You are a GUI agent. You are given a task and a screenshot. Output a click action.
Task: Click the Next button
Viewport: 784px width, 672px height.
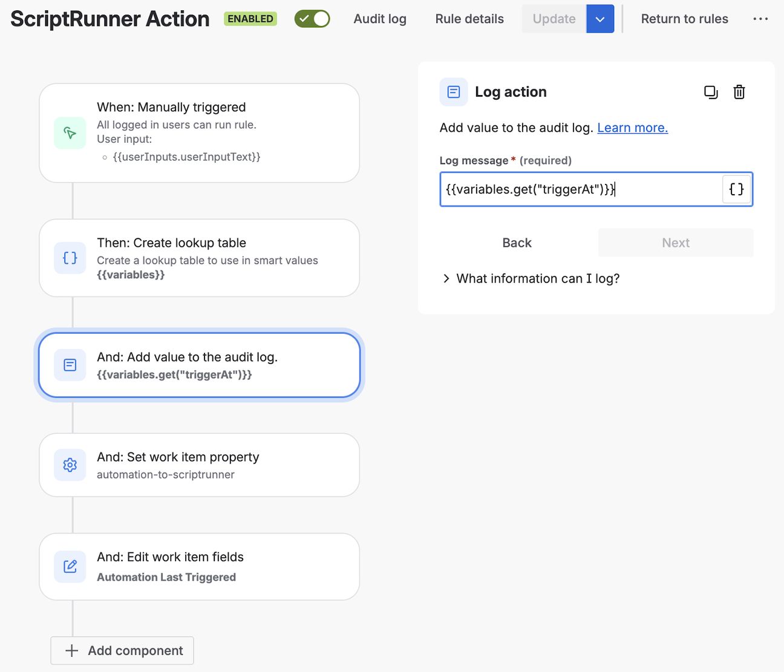(676, 243)
